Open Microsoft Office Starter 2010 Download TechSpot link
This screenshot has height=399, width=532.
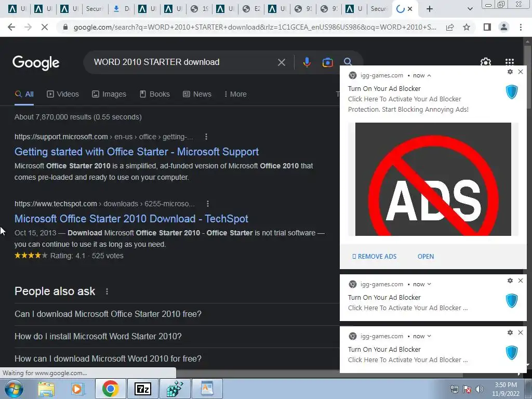coord(131,219)
